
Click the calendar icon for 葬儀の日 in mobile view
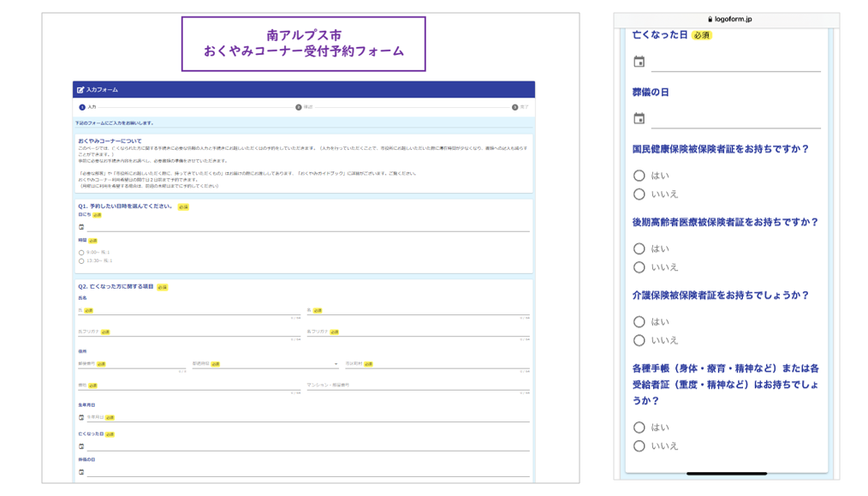pyautogui.click(x=639, y=119)
